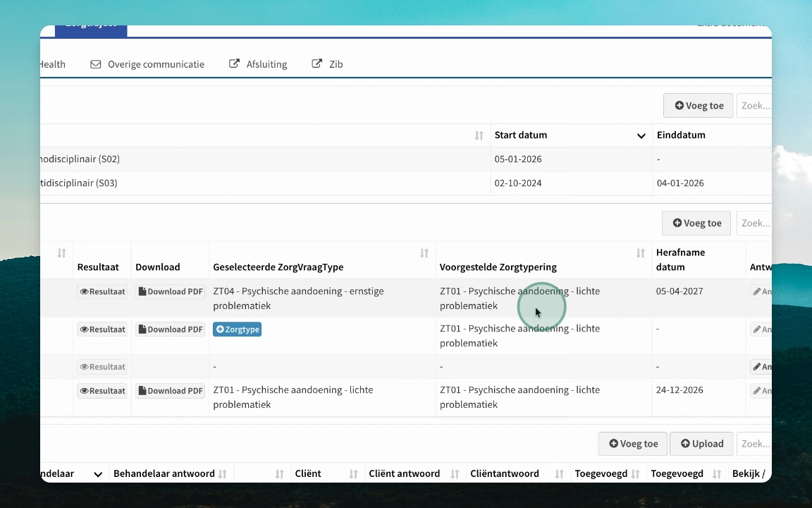This screenshot has width=812, height=508.
Task: Download PDF for the ZT04 row
Action: click(x=171, y=291)
